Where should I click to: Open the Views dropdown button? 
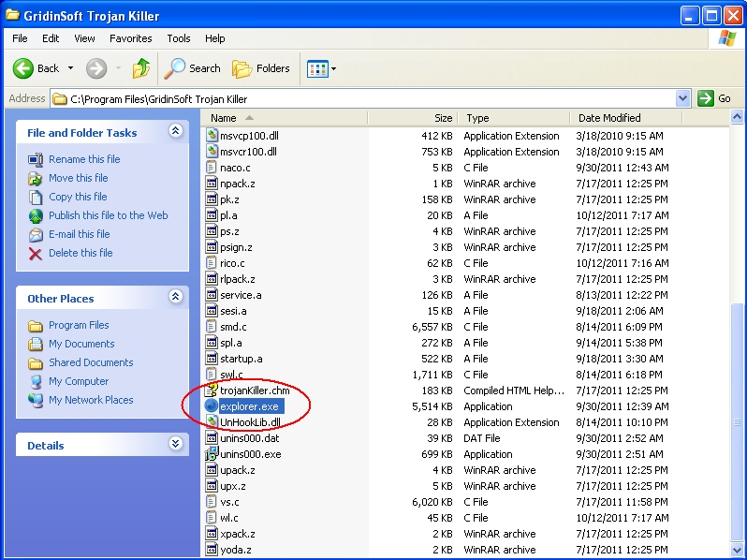point(322,68)
